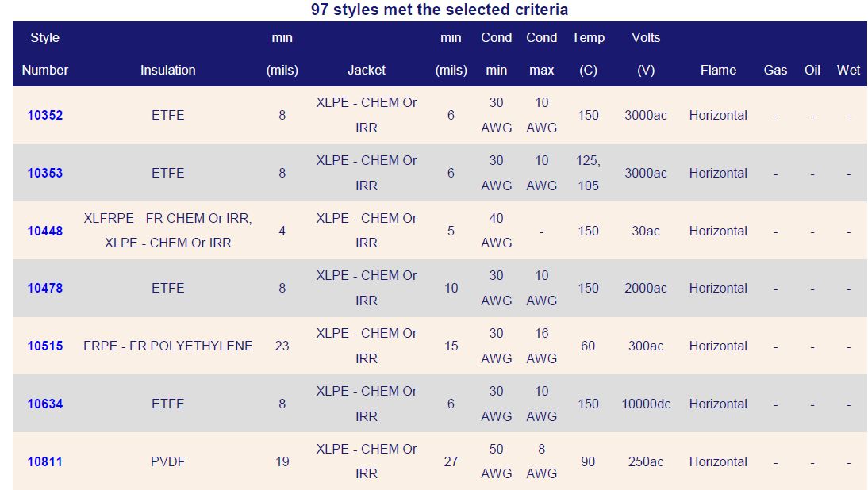
Task: Open style number 10634 link
Action: [45, 404]
